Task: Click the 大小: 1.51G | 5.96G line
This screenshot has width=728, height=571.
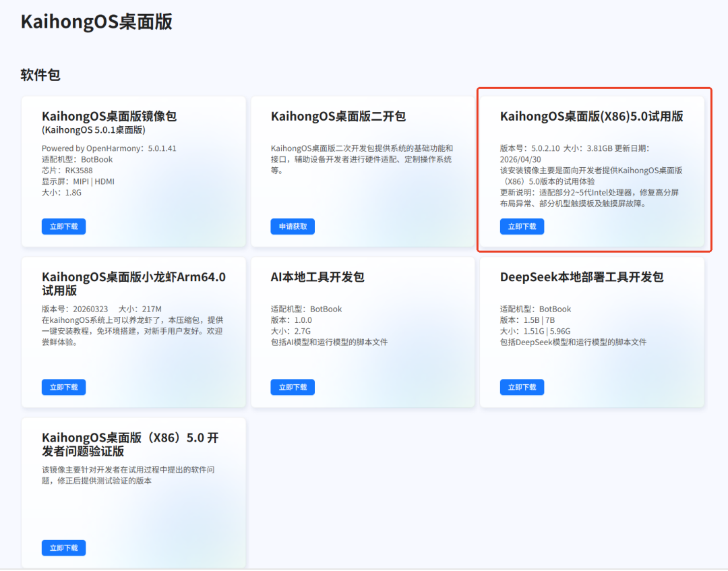Action: pyautogui.click(x=535, y=332)
